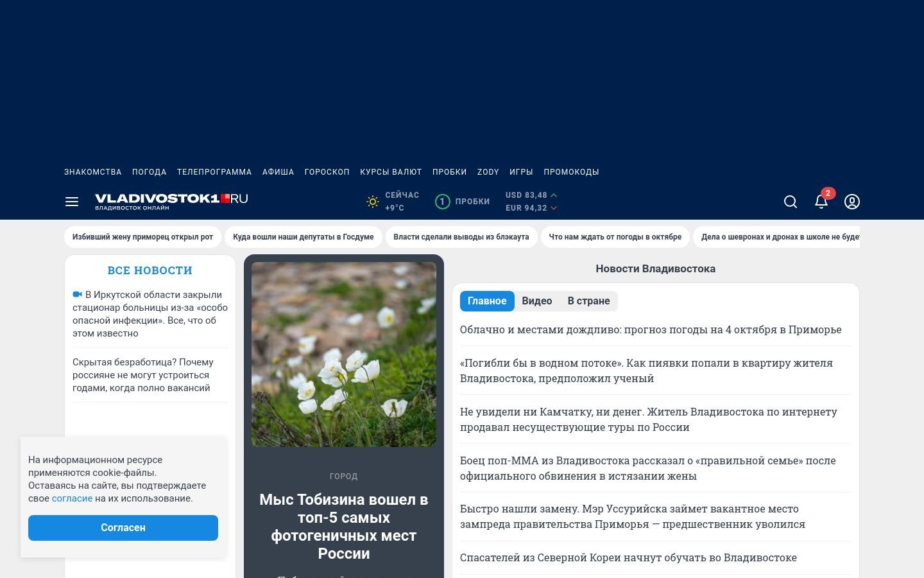Open Телепрограмма menu item
Image resolution: width=924 pixels, height=578 pixels.
pos(214,172)
